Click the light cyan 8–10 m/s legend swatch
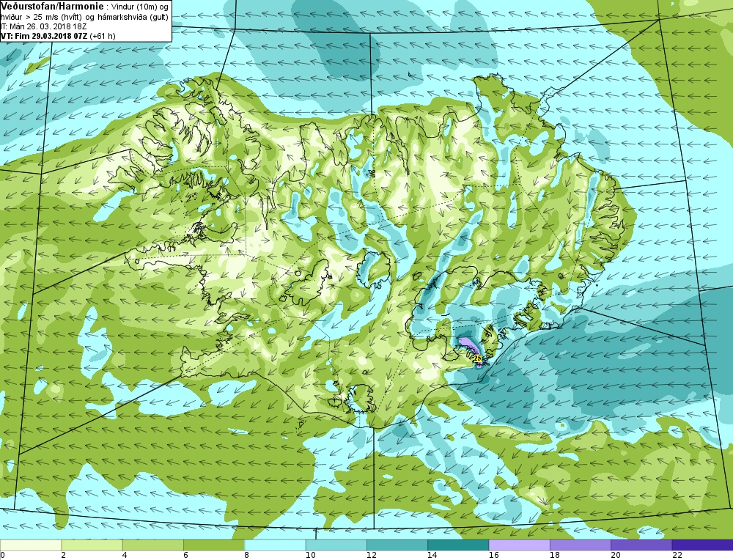733x560 pixels. (275, 545)
